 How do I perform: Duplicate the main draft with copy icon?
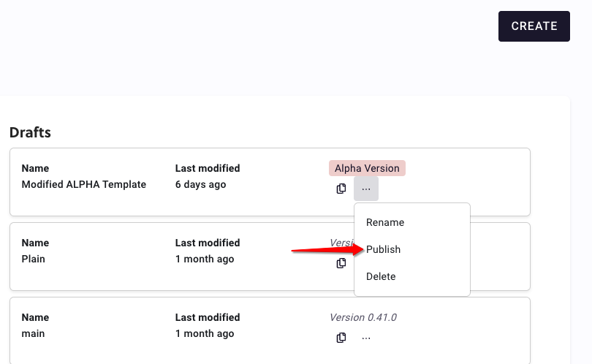(341, 338)
